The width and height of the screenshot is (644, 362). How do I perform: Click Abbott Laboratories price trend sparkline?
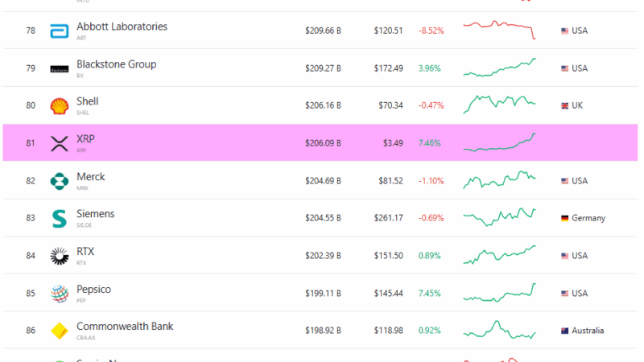(x=499, y=30)
